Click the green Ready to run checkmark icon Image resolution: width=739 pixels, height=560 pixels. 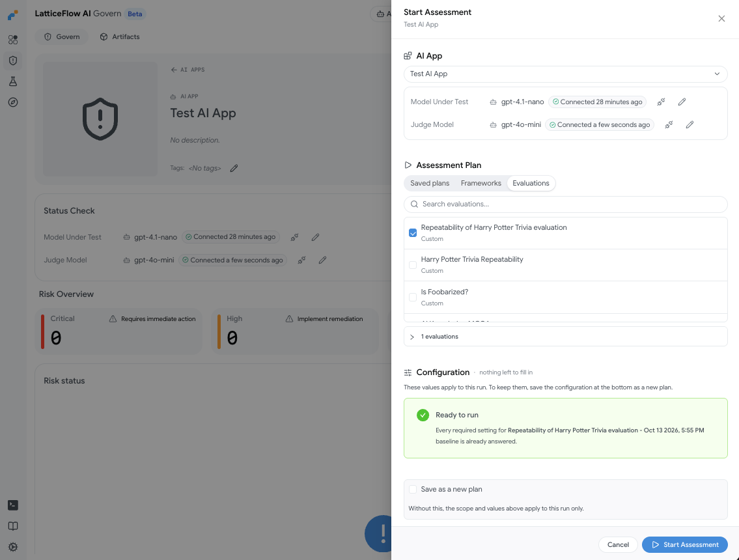423,415
